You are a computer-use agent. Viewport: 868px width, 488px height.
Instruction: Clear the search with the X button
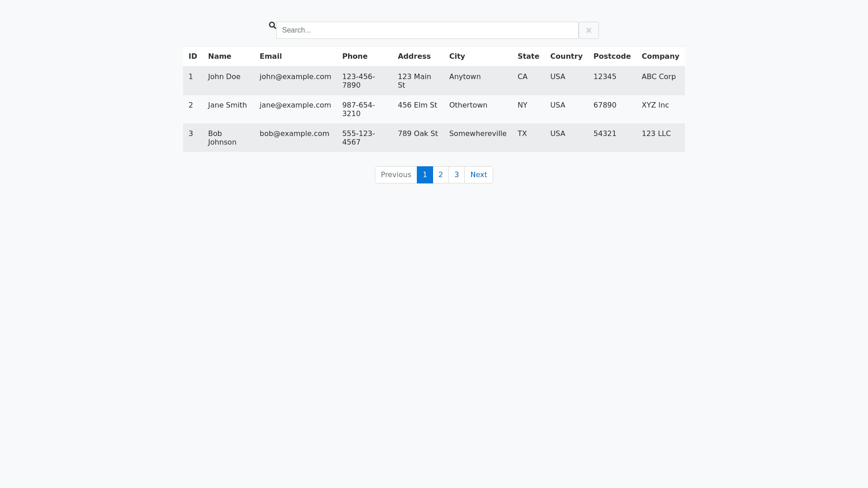point(589,30)
